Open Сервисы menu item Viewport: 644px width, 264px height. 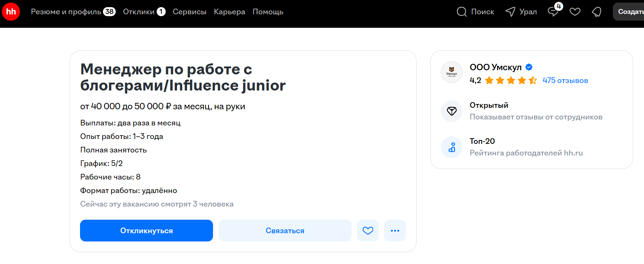pos(189,12)
